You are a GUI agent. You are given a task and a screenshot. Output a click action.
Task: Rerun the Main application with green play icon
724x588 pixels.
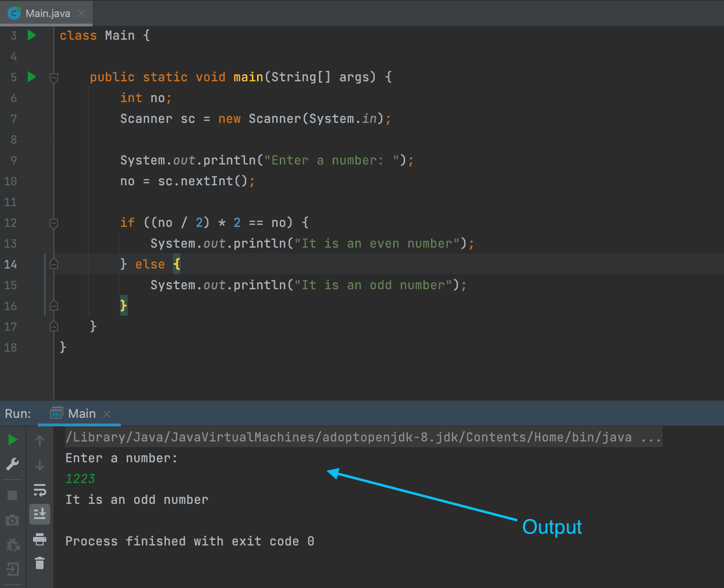tap(12, 440)
